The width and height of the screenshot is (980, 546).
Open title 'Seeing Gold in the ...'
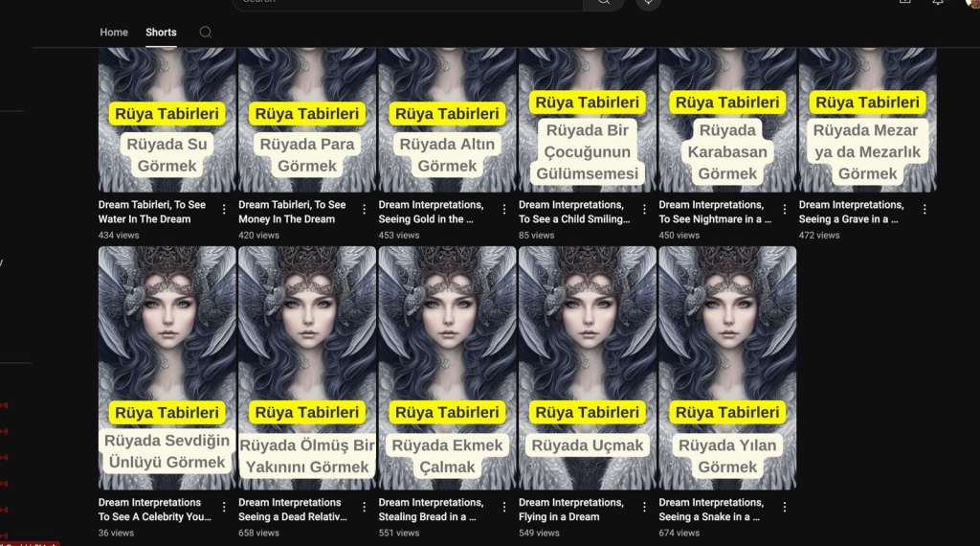point(431,212)
